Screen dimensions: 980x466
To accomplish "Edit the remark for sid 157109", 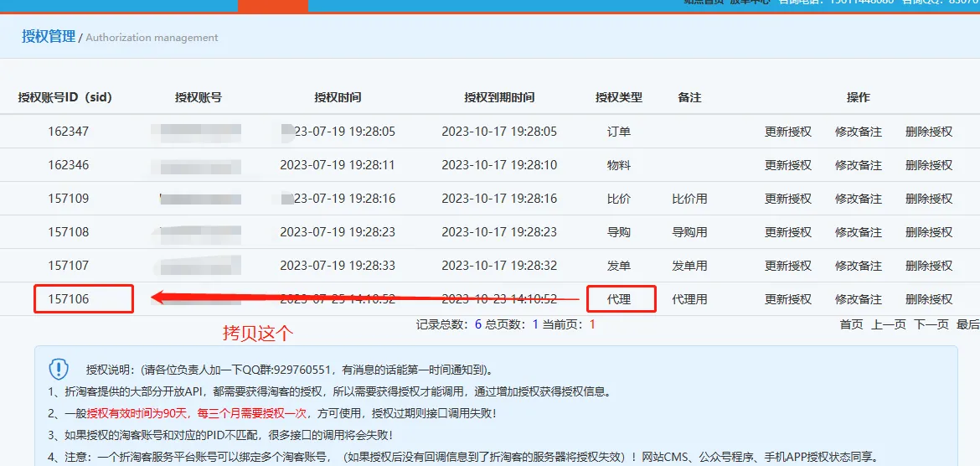I will (858, 199).
